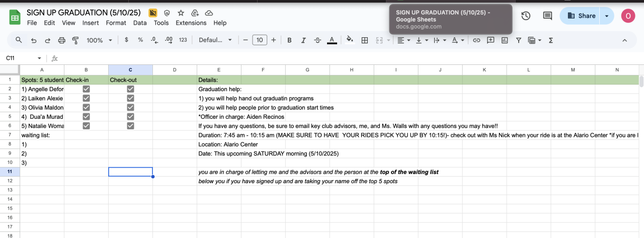Redo the last action
This screenshot has height=238, width=644.
48,40
